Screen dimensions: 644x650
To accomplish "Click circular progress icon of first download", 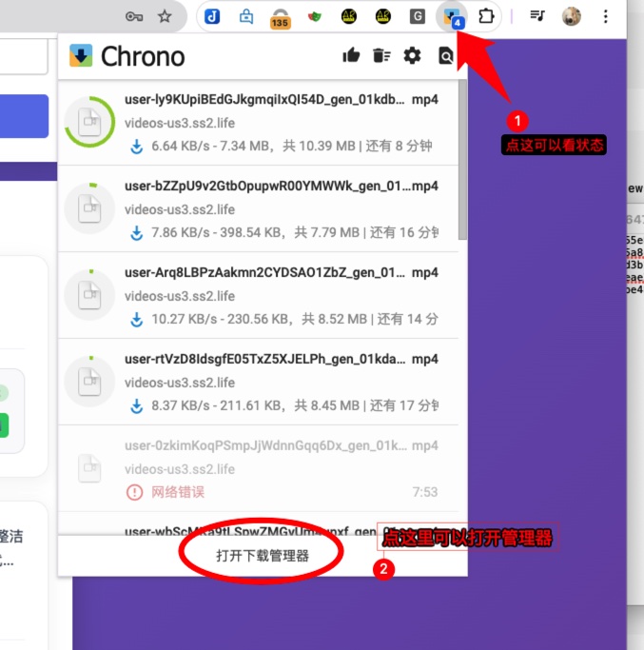I will click(x=89, y=123).
